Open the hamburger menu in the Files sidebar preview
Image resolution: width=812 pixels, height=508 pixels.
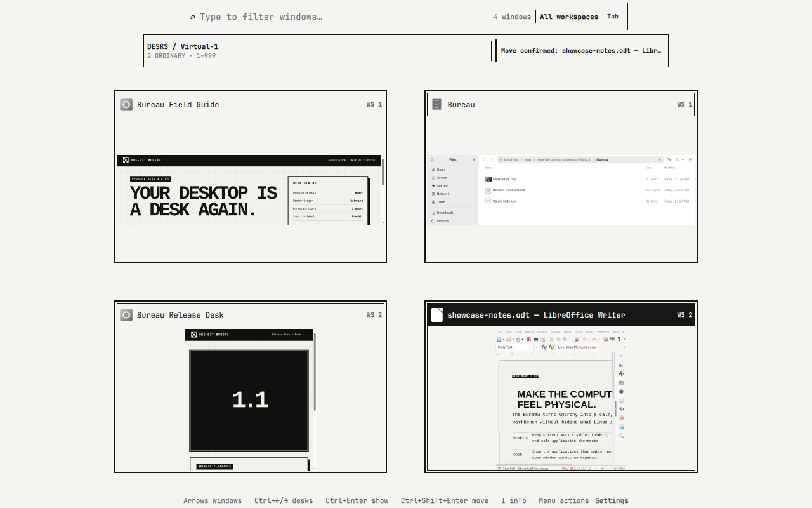point(473,159)
